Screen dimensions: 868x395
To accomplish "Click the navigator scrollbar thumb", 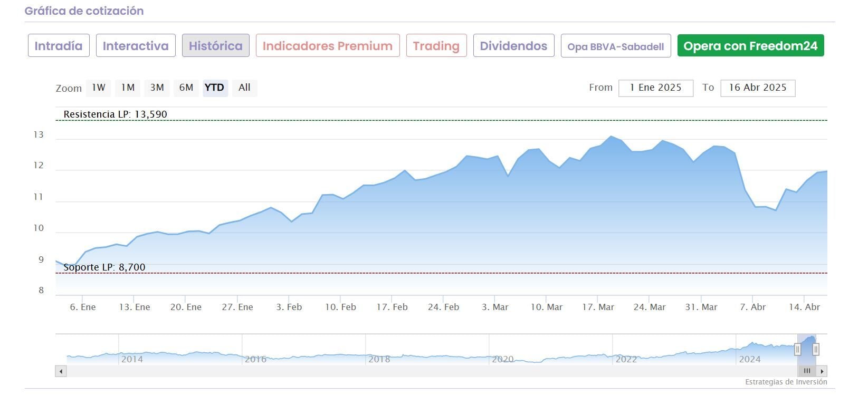I will (807, 371).
